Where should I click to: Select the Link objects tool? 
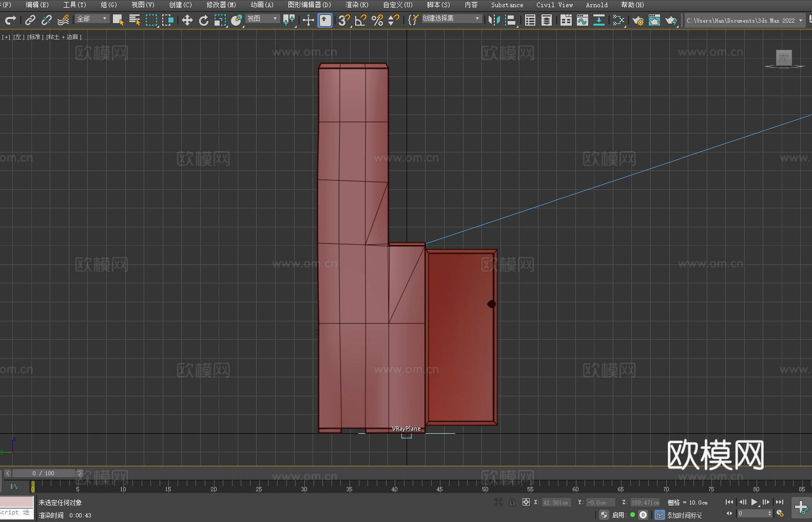30,20
